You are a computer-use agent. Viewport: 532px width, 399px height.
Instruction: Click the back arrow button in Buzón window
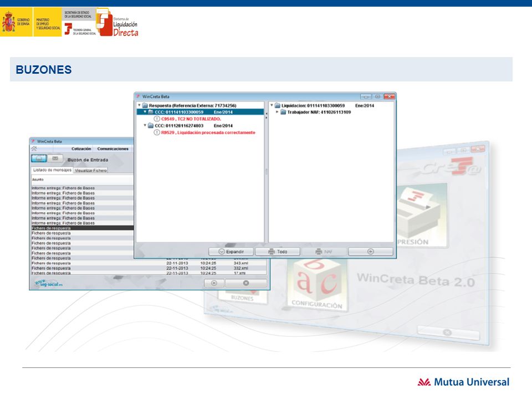214,283
